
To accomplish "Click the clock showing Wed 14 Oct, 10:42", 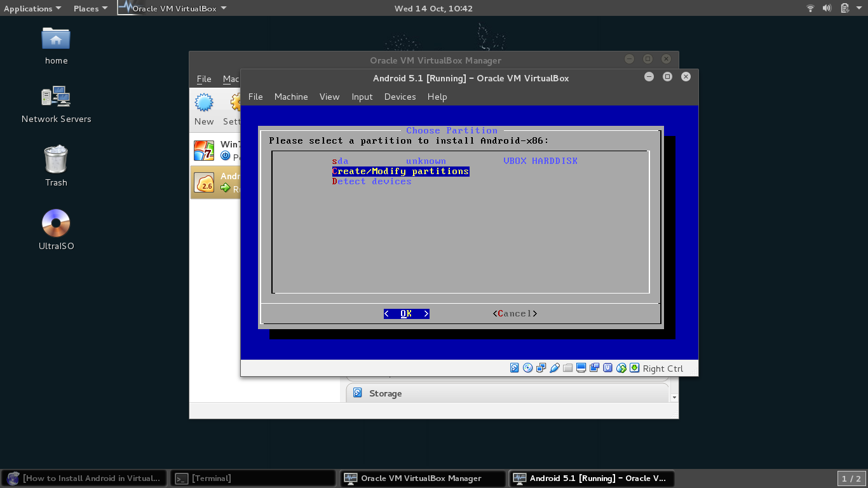I will coord(433,8).
